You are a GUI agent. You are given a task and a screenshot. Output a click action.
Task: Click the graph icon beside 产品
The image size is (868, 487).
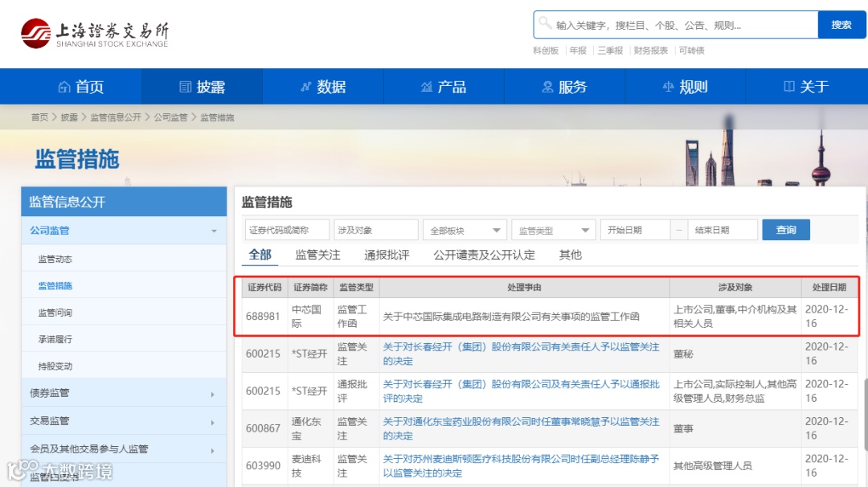click(x=427, y=87)
